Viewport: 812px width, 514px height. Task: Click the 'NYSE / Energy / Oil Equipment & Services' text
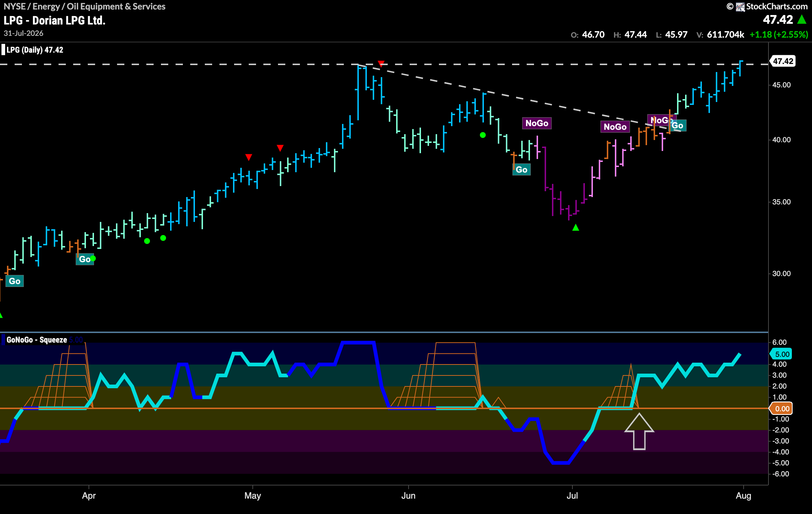click(x=84, y=6)
